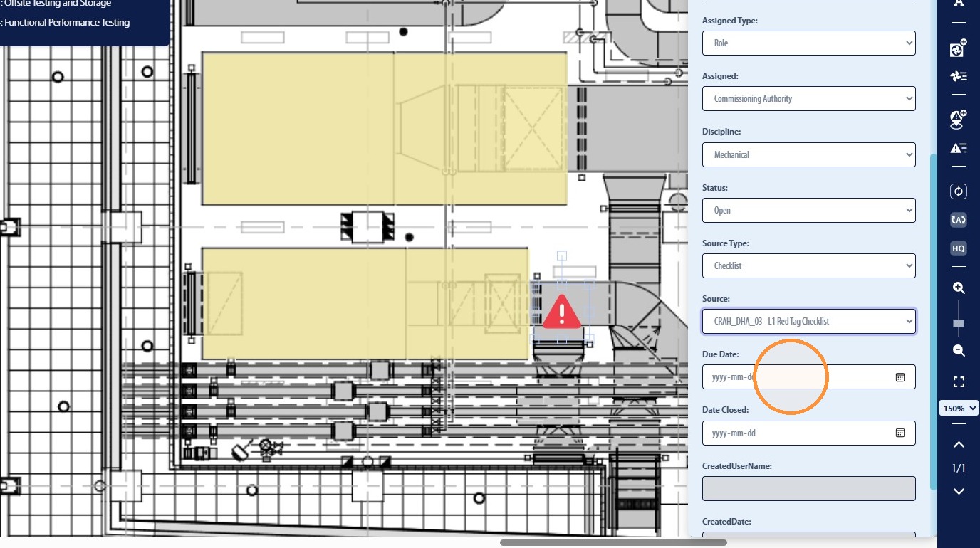Open the Status dropdown showing Open

[809, 210]
